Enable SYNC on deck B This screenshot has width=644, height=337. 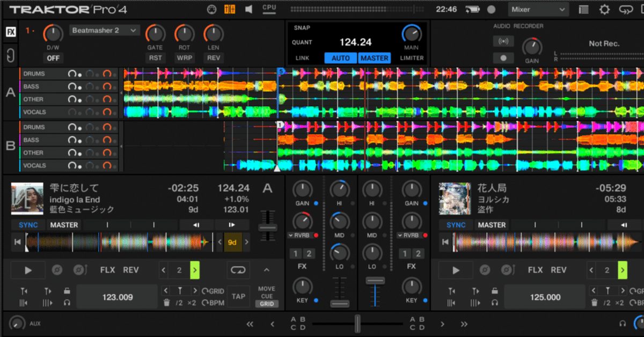tap(455, 225)
